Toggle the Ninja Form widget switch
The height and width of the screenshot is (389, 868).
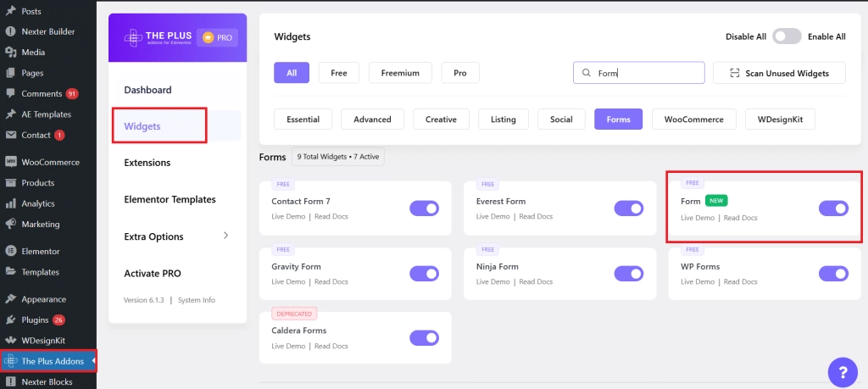click(x=629, y=274)
